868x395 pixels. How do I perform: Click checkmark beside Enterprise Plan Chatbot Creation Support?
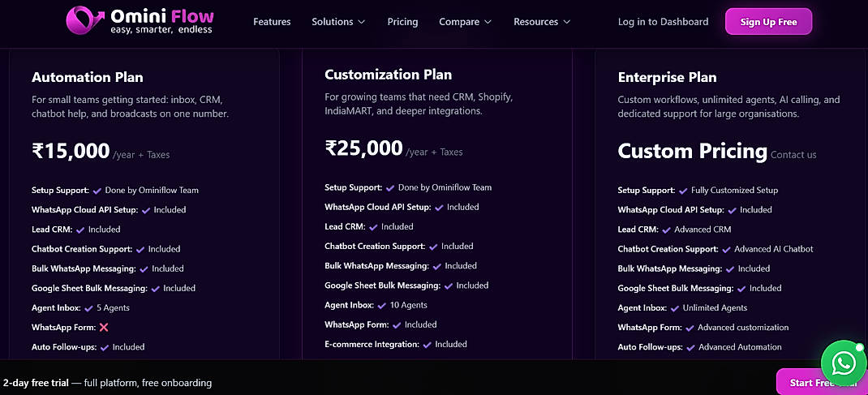(x=726, y=250)
